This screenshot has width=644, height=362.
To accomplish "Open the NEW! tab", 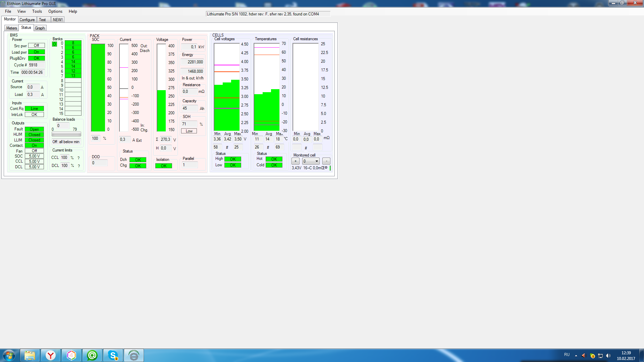I will tap(58, 20).
